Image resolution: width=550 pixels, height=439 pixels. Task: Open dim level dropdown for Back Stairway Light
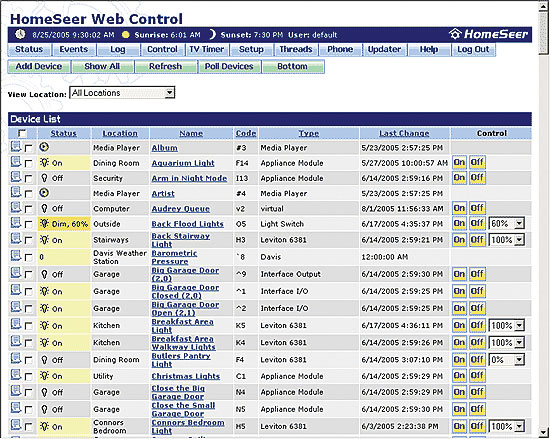click(x=507, y=240)
